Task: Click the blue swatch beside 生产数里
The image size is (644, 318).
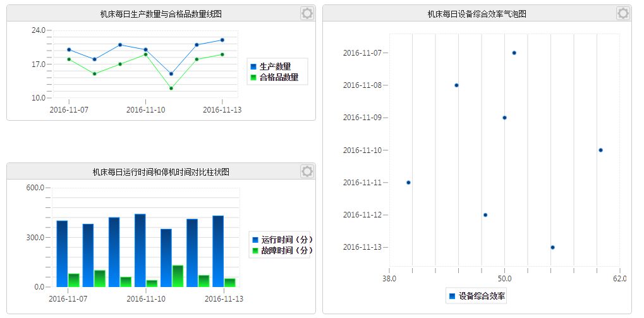Action: (x=253, y=66)
